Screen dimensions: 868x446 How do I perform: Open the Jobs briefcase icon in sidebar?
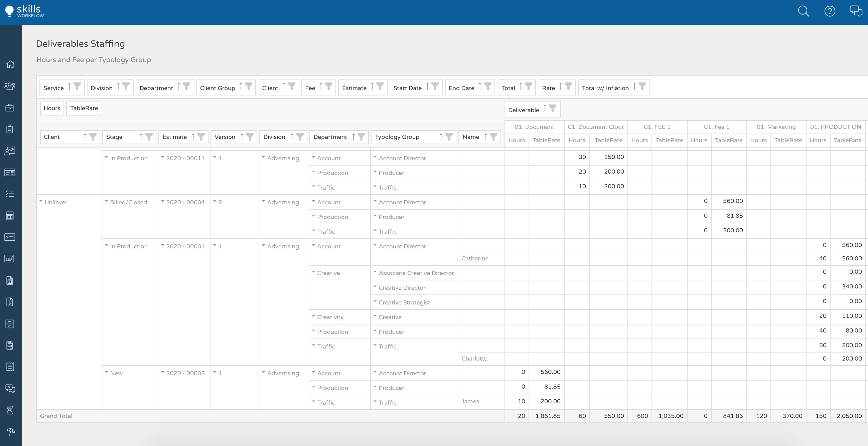10,107
